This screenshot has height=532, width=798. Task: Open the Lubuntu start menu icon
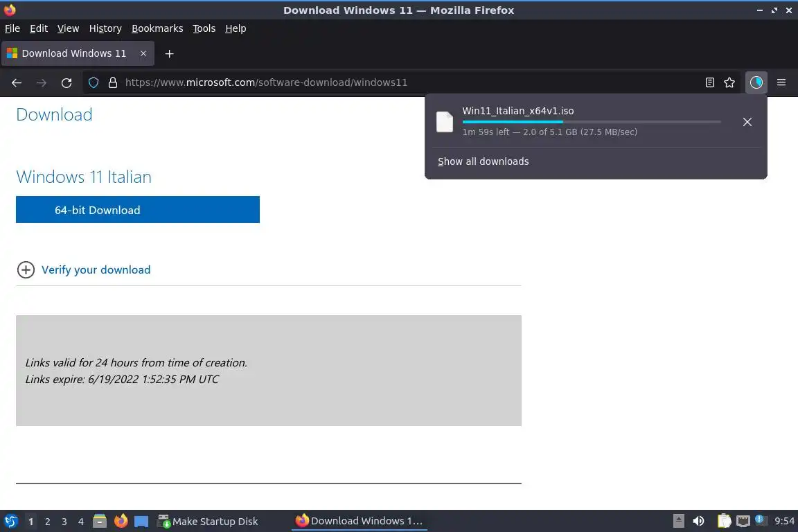(11, 522)
